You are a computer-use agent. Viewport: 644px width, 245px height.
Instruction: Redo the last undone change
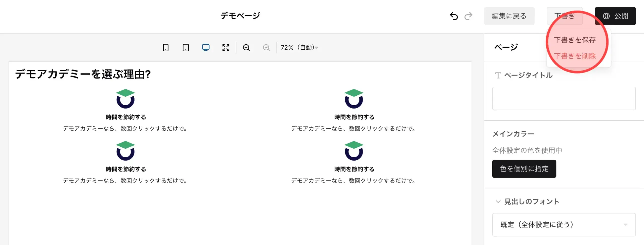(468, 16)
